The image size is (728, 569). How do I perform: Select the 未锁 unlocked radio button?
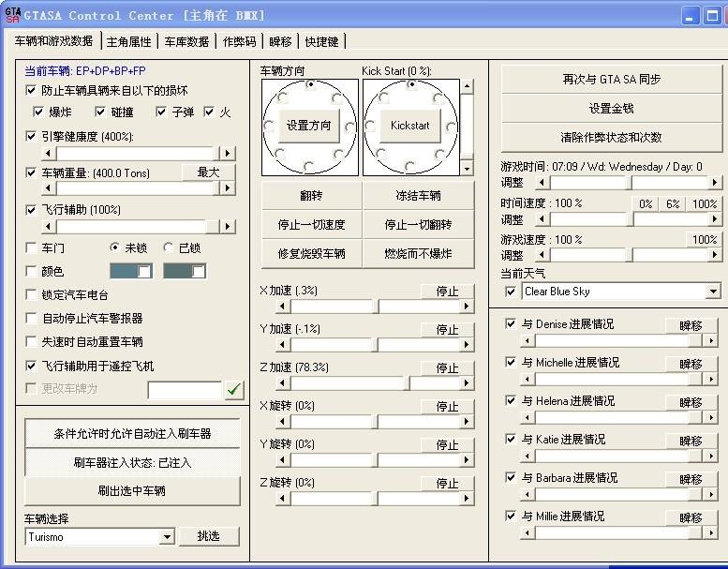click(x=114, y=247)
